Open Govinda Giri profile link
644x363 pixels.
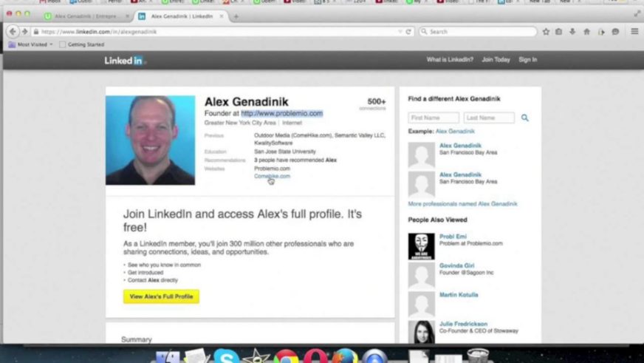coord(456,265)
